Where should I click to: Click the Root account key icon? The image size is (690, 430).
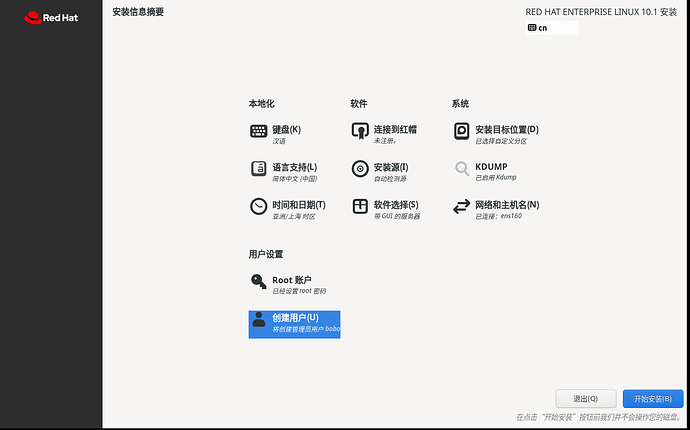pyautogui.click(x=259, y=282)
